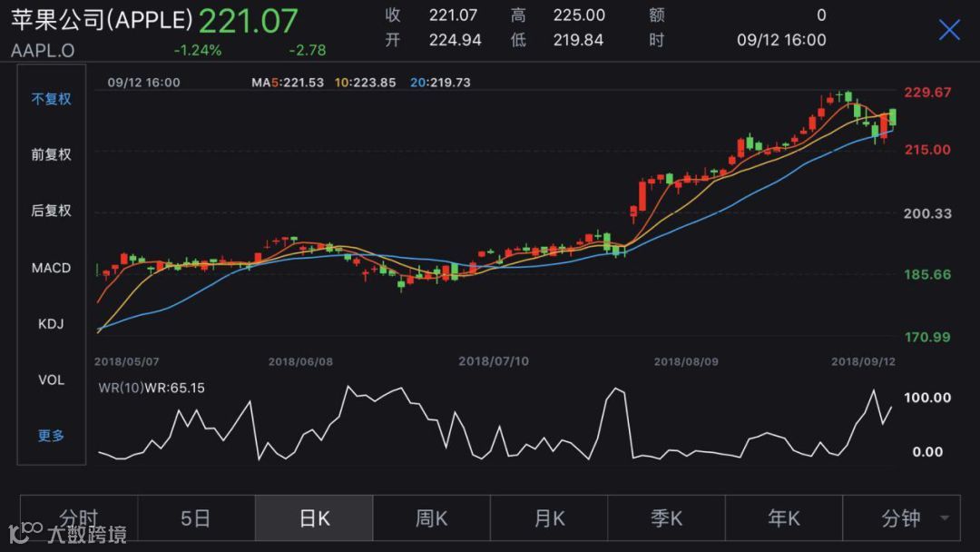Click the last green candlestick on chart
This screenshot has height=552, width=980.
(x=893, y=117)
